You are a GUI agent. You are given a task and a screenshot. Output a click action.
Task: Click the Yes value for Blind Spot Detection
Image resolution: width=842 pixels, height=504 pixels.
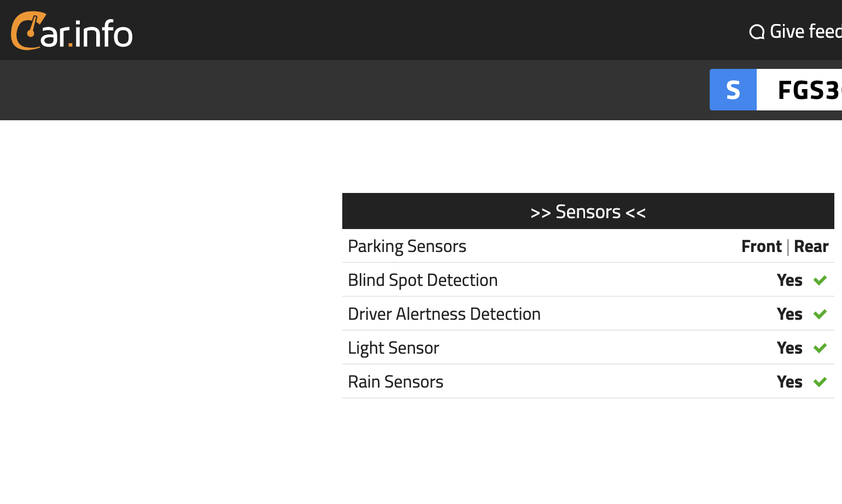tap(790, 280)
